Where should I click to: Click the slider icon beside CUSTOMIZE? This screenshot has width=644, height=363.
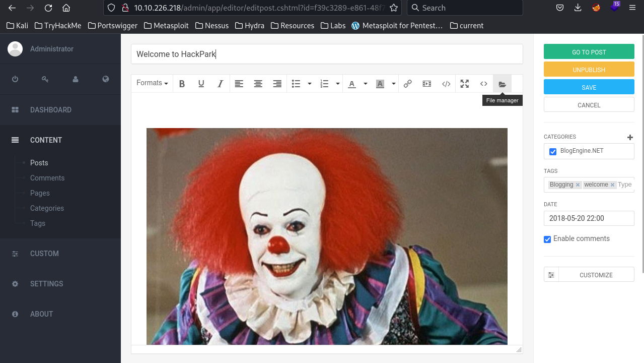click(551, 275)
